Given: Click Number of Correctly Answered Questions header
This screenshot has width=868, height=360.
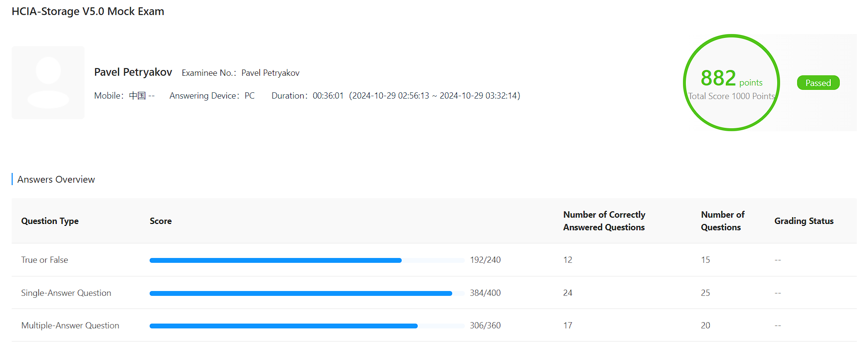Looking at the screenshot, I should coord(604,221).
